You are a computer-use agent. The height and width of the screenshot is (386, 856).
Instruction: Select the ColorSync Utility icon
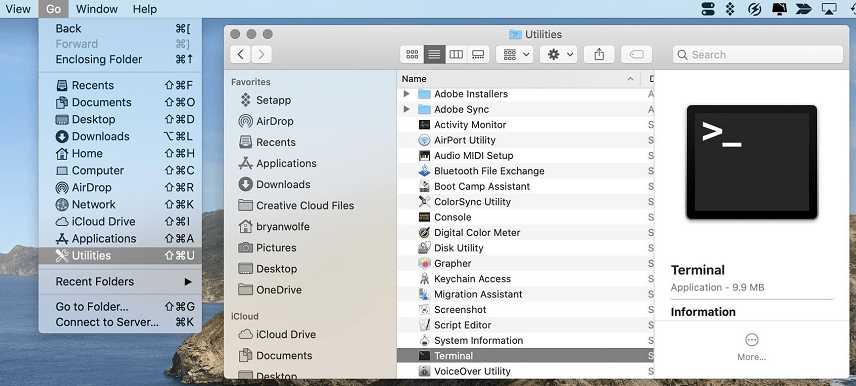click(x=424, y=201)
